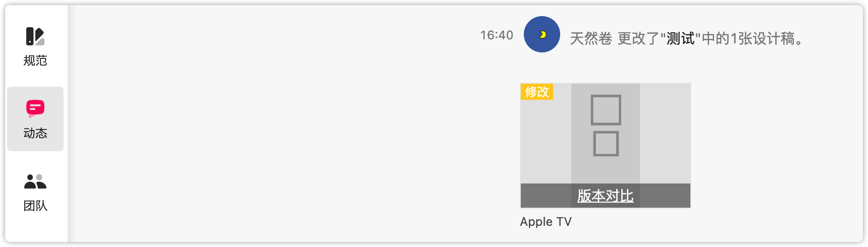The image size is (868, 247).
Task: Select the red 动态 chat-bubble icon
Action: pos(35,108)
